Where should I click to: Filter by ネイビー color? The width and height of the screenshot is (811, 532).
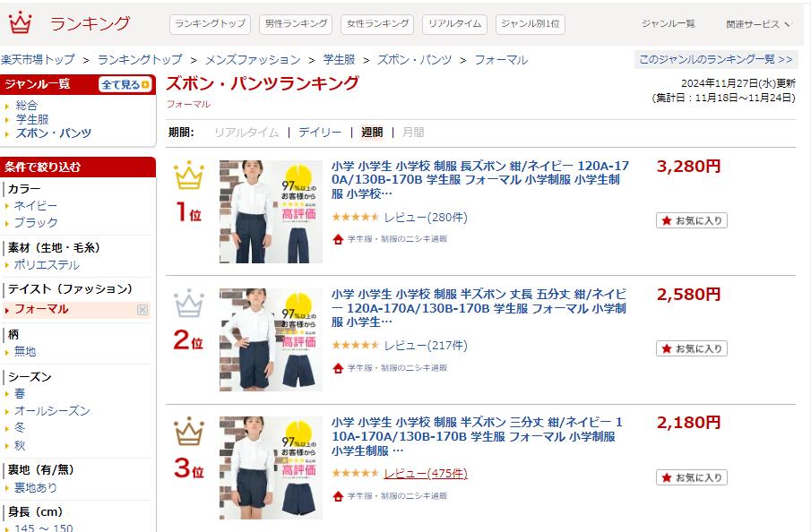pyautogui.click(x=36, y=206)
